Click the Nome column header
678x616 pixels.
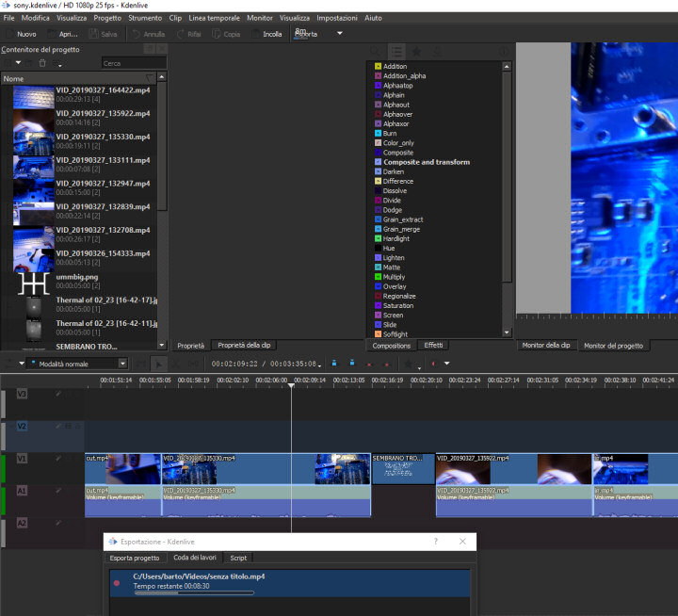tap(77, 79)
